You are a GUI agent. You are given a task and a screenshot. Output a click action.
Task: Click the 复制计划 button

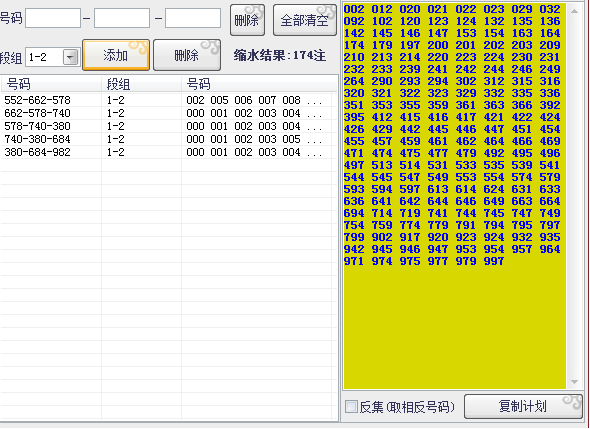(523, 406)
